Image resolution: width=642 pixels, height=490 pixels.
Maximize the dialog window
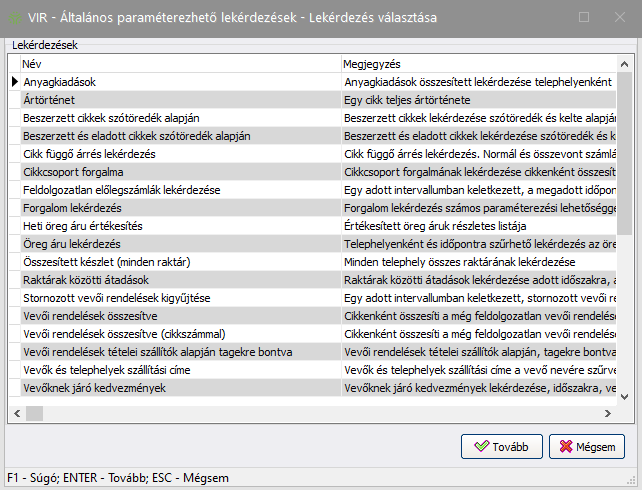point(584,17)
